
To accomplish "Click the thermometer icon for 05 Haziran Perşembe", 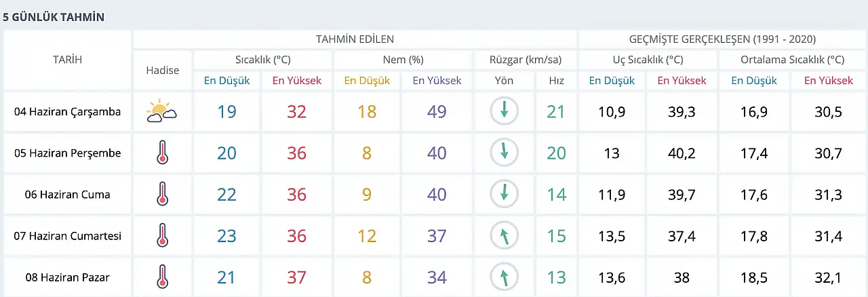I will coord(161,153).
